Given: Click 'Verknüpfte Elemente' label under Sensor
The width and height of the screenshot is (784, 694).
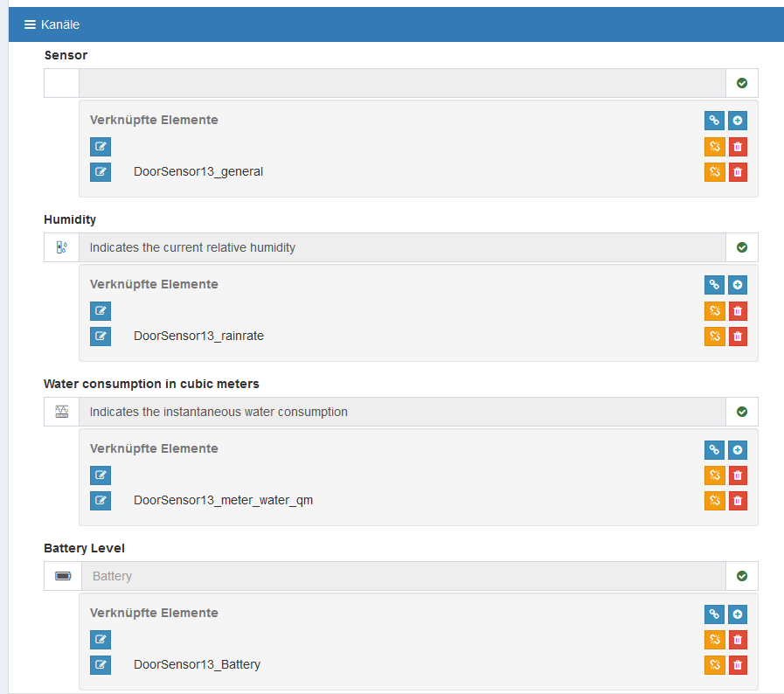Looking at the screenshot, I should (154, 120).
